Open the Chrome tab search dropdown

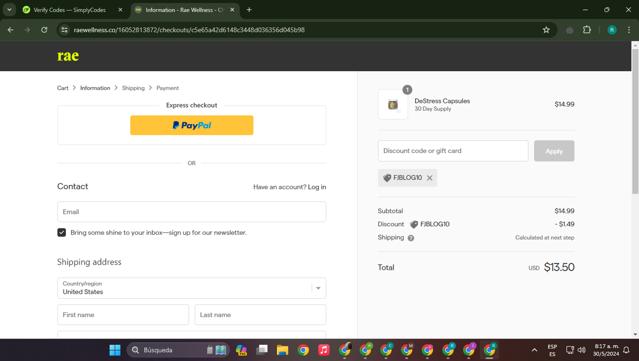(x=9, y=10)
